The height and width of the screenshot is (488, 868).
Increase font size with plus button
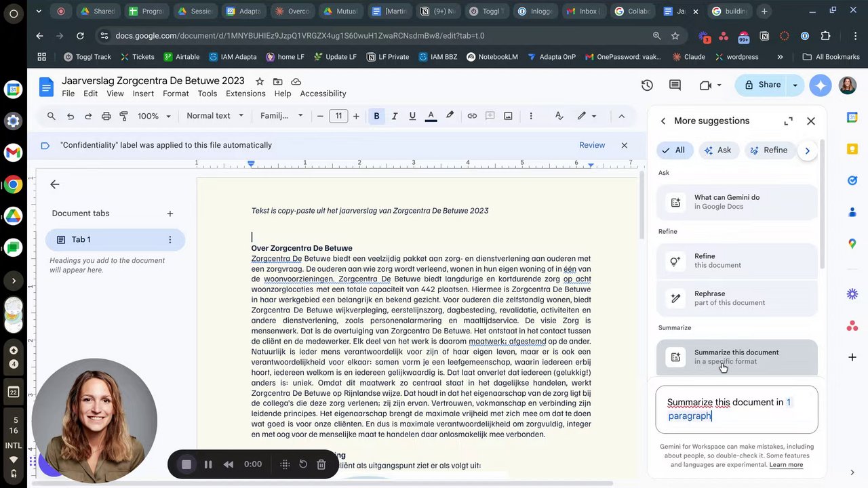click(356, 116)
